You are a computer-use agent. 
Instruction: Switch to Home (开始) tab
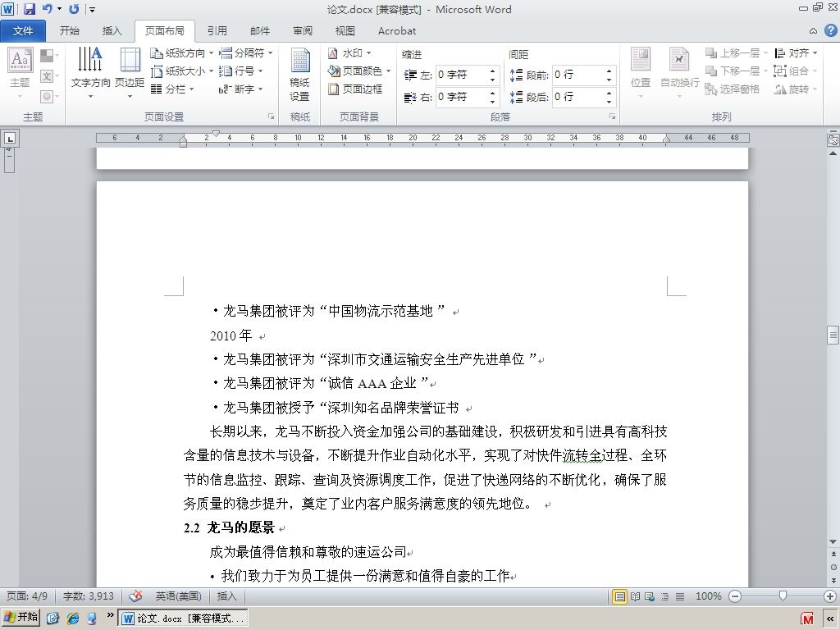pos(69,31)
